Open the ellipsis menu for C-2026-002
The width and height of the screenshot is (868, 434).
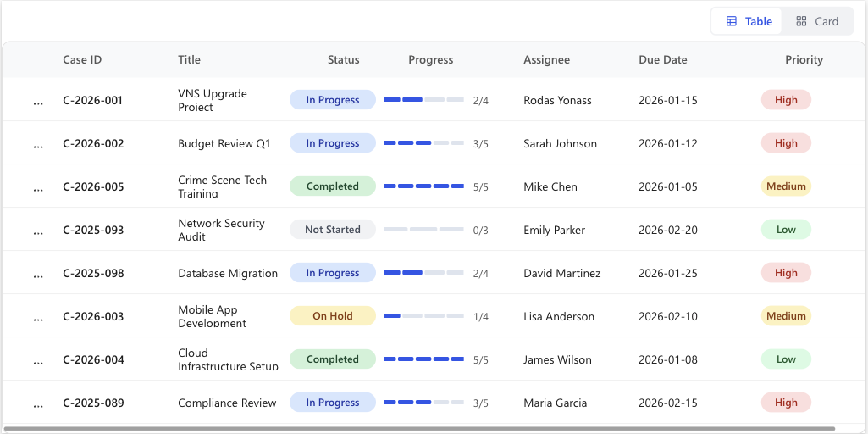pos(37,144)
